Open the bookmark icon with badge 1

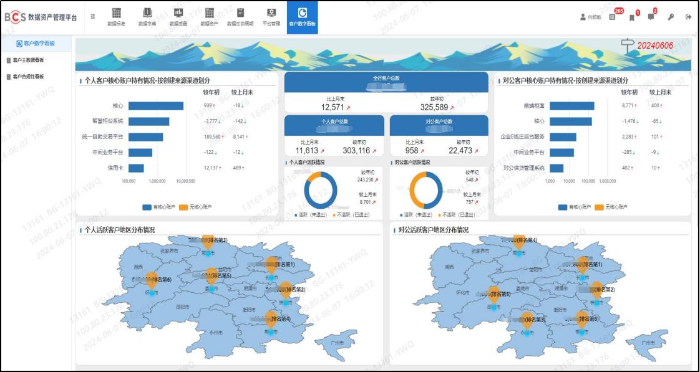pos(632,17)
